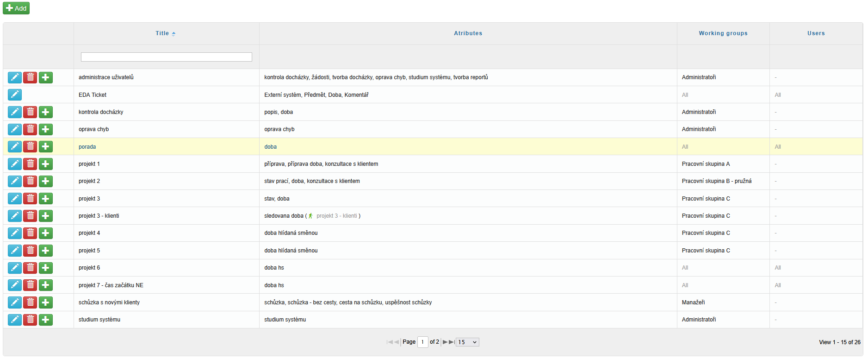Delete the projekt 4 row
The image size is (868, 359).
(30, 233)
